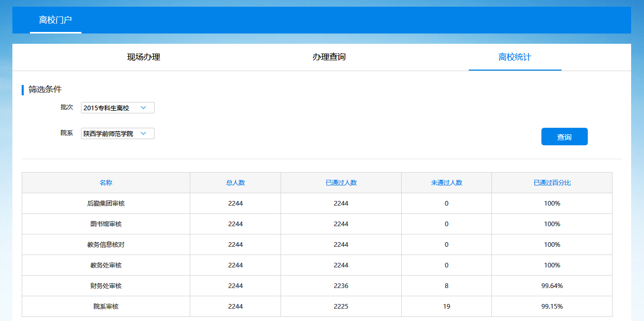Click the 已通过人数 column header
644x321 pixels.
341,183
